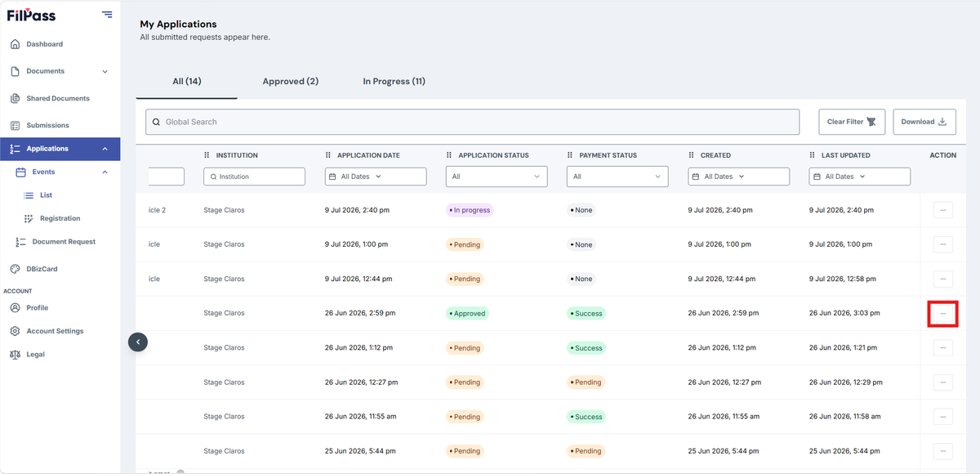Click the Shared Documents sidebar icon
The image size is (980, 474).
[x=15, y=98]
